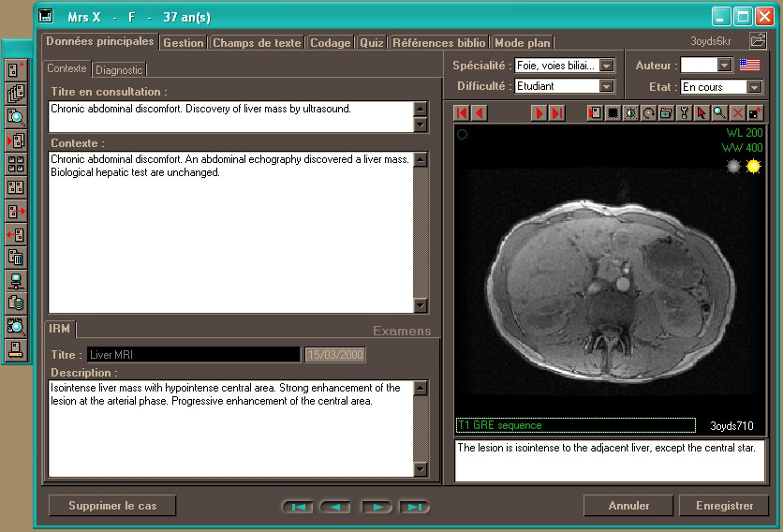
Task: Go to last case with bottom navigation
Action: [415, 507]
